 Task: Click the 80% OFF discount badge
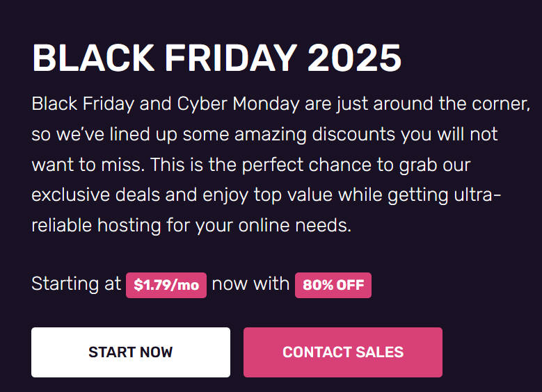[333, 286]
